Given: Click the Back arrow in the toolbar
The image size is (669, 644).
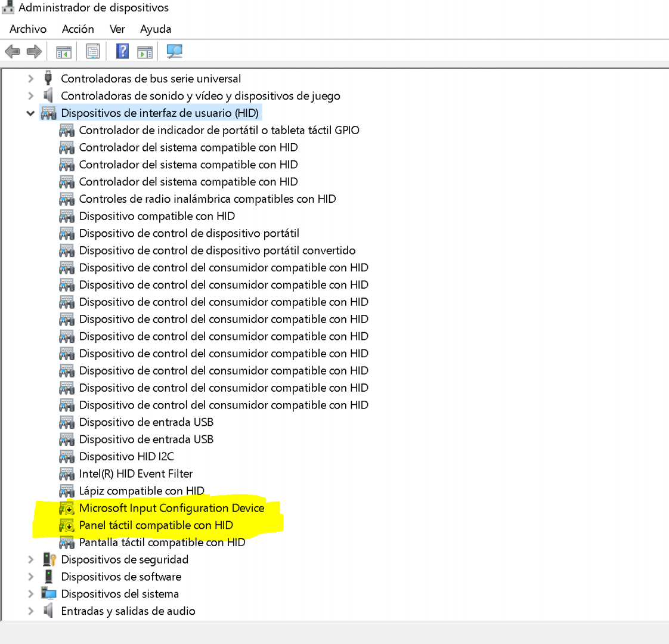Looking at the screenshot, I should [12, 52].
